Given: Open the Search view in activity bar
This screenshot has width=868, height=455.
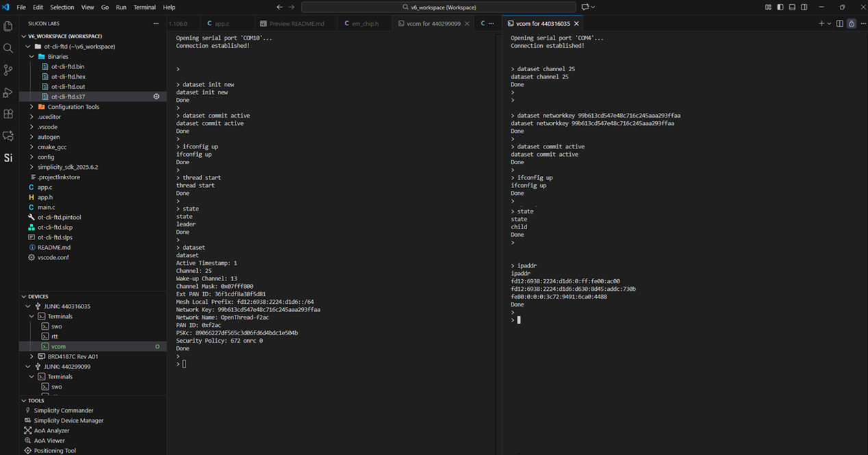Looking at the screenshot, I should [8, 49].
